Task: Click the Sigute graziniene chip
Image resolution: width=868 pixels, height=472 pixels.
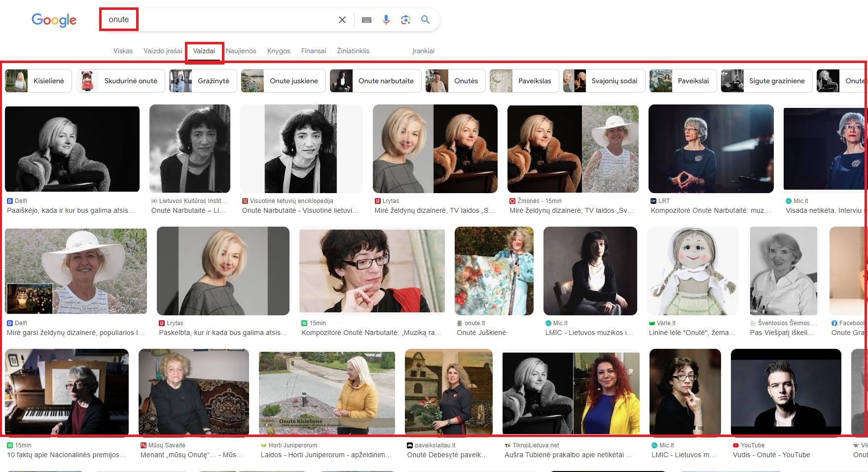Action: (x=766, y=81)
